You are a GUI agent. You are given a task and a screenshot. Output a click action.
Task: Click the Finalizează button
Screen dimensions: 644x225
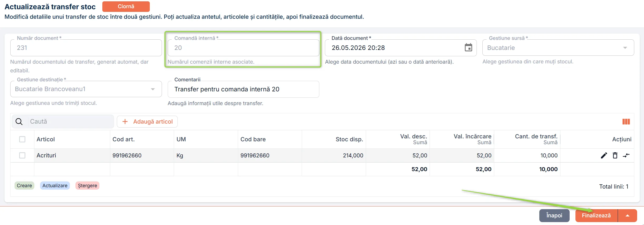596,215
